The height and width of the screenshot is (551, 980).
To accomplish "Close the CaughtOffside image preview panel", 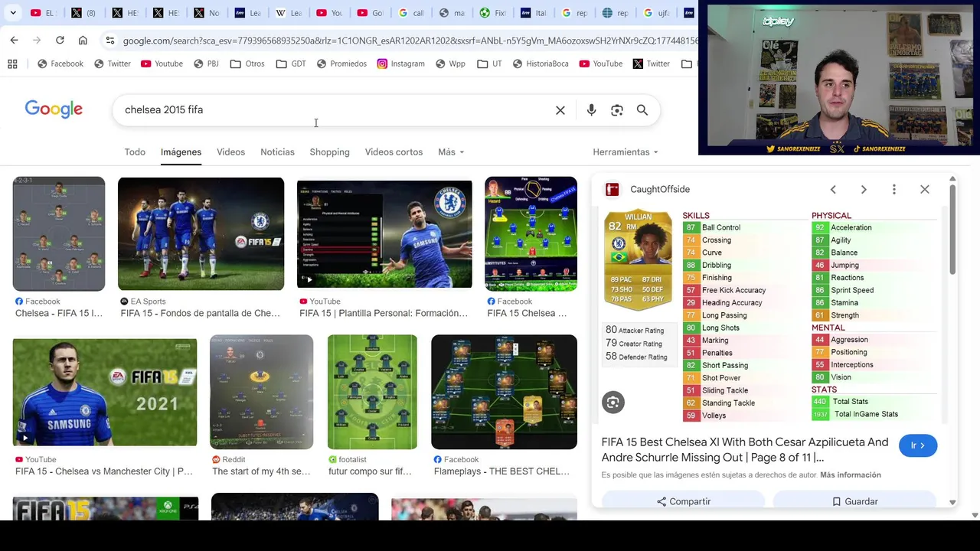I will (x=925, y=189).
